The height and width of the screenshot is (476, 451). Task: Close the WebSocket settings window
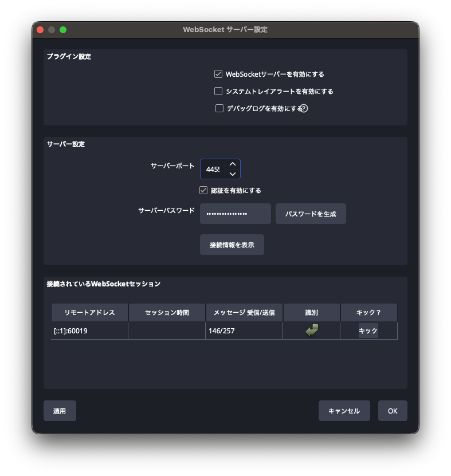coord(40,30)
